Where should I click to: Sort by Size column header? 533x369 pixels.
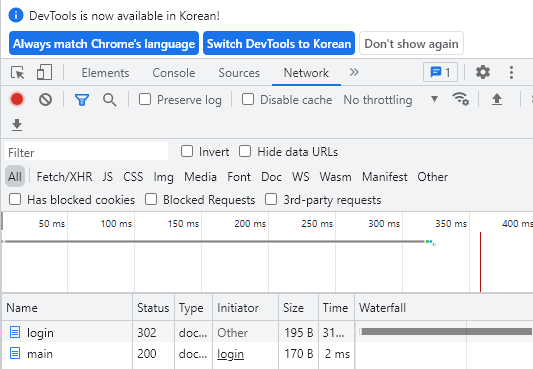click(x=298, y=308)
